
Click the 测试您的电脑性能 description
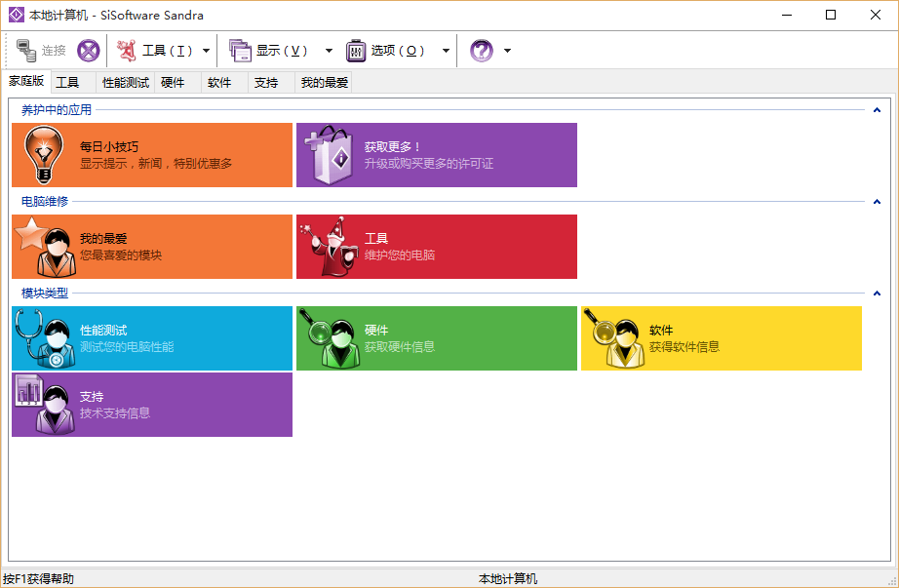127,347
